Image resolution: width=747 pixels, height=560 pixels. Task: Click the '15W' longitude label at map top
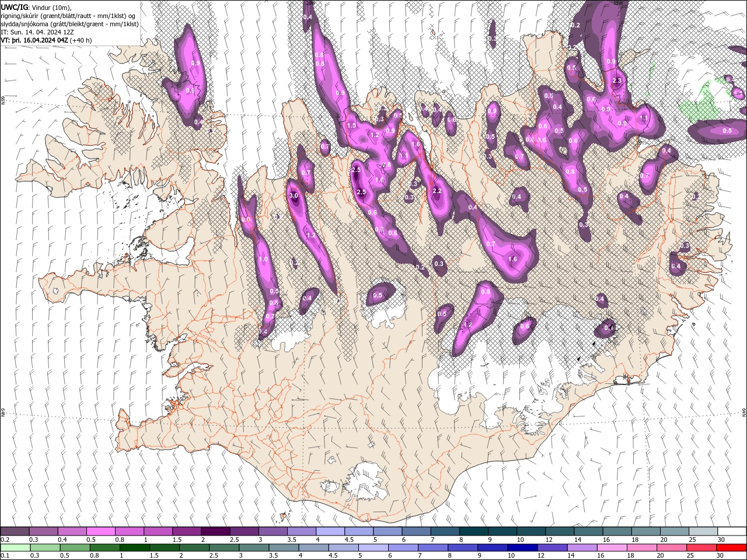click(x=618, y=3)
